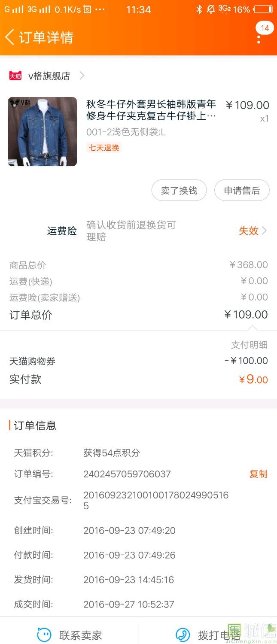Tap the back arrow icon
Image resolution: width=277 pixels, height=644 pixels.
coord(10,37)
